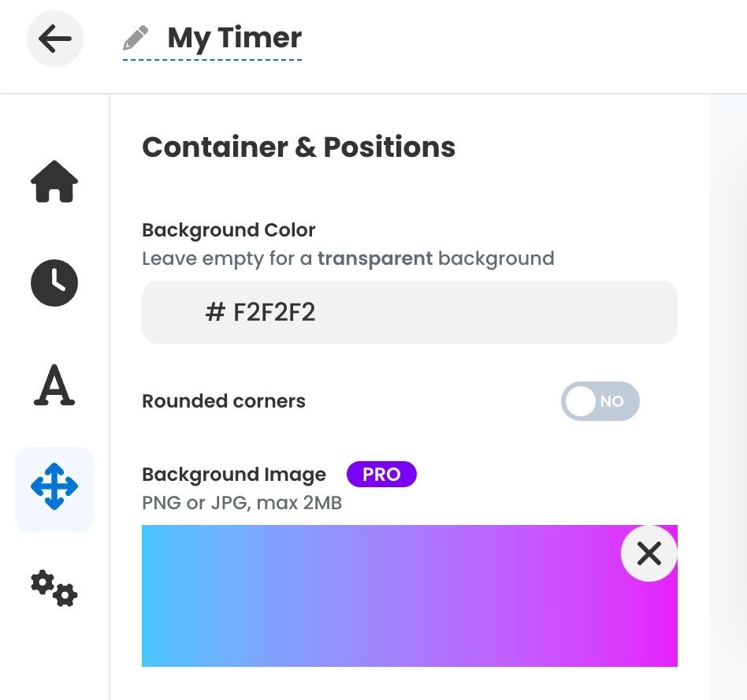
Task: Select the Container & Positions move icon
Action: click(54, 486)
